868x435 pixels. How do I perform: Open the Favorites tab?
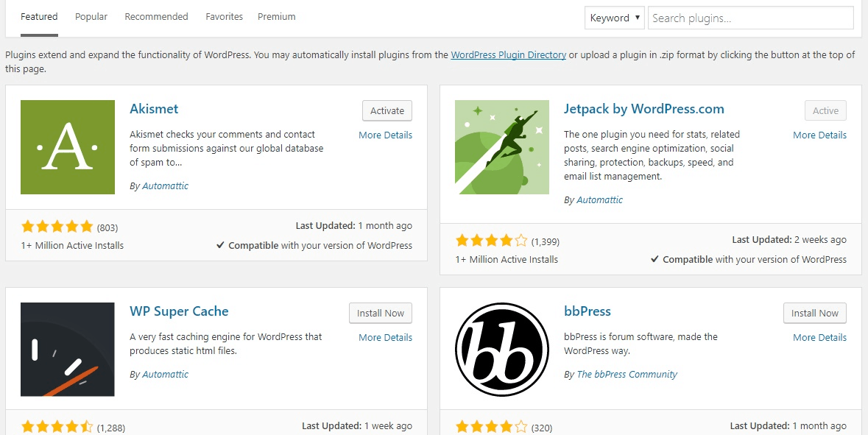point(225,17)
